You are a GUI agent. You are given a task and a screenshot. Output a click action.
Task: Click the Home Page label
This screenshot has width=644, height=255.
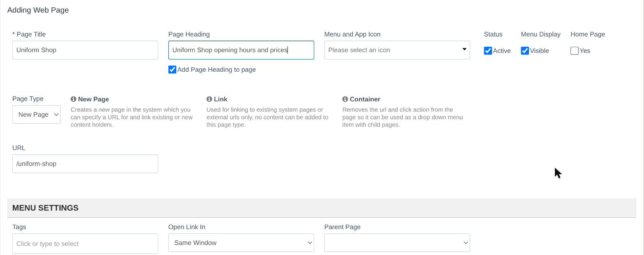587,34
